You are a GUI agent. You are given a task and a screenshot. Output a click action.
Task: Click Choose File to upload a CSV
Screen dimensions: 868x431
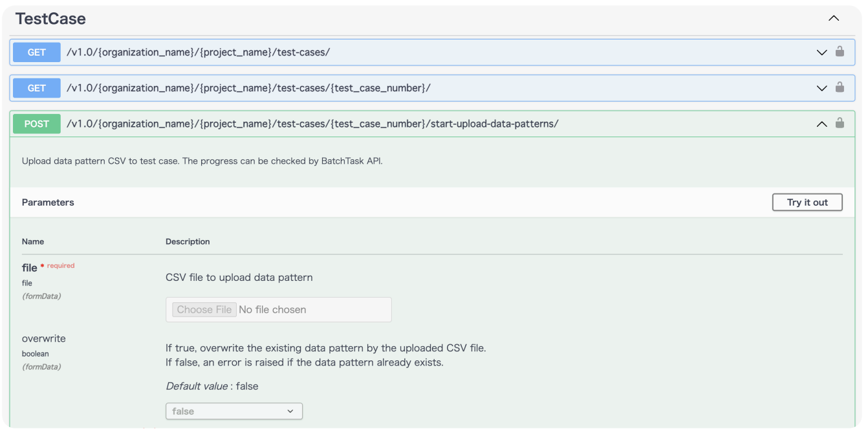(204, 309)
